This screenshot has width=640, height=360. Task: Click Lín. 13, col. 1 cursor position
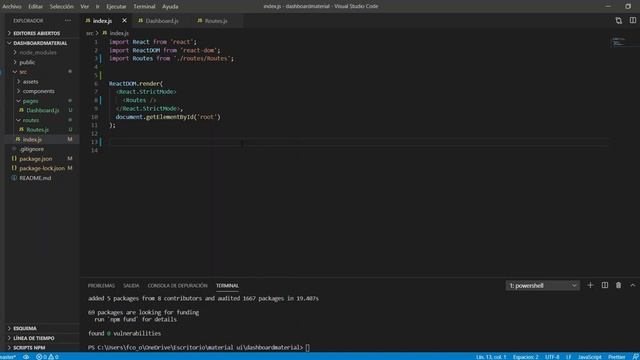coord(491,357)
